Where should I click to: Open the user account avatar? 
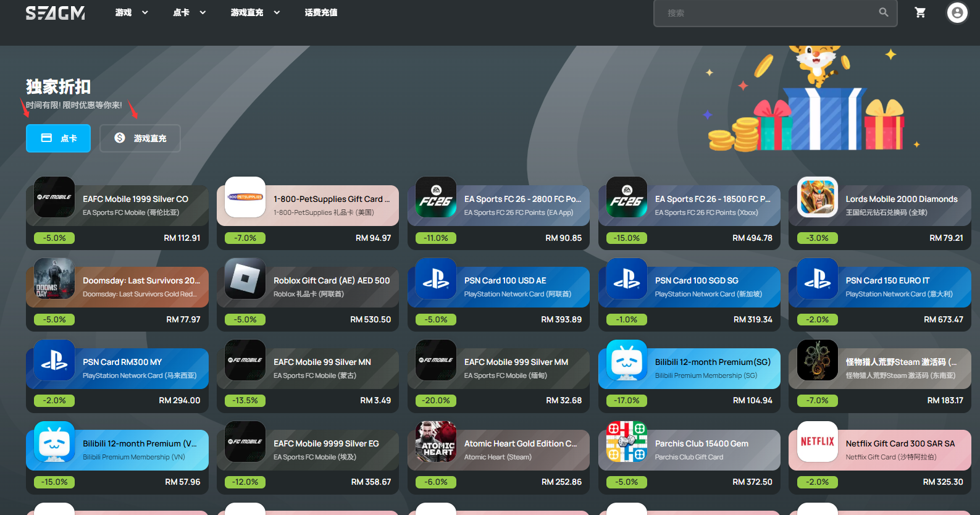[x=957, y=12]
